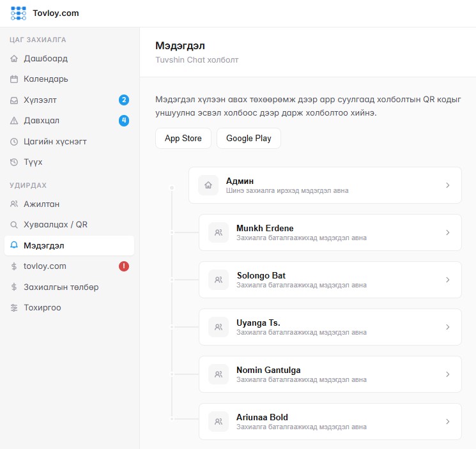Click the Давхцал warning triangle icon

coord(14,121)
